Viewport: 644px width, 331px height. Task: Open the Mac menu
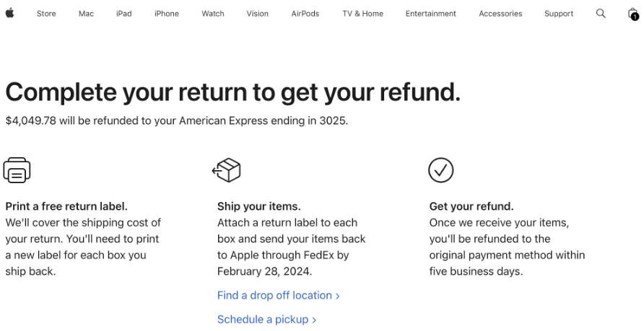(86, 14)
